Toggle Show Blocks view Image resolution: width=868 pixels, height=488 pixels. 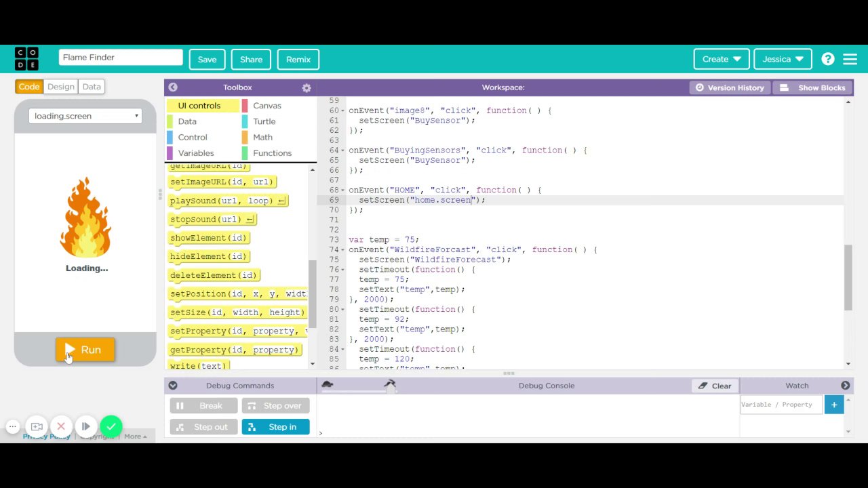[x=812, y=87]
